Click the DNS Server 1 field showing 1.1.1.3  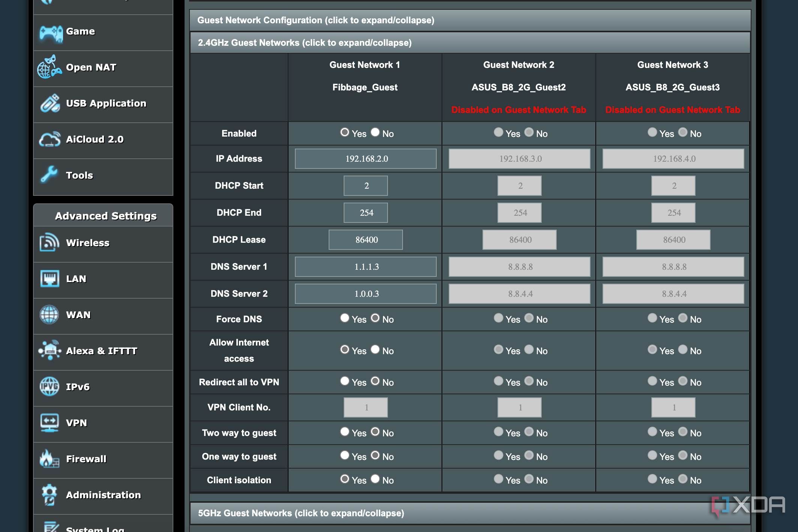pos(365,267)
